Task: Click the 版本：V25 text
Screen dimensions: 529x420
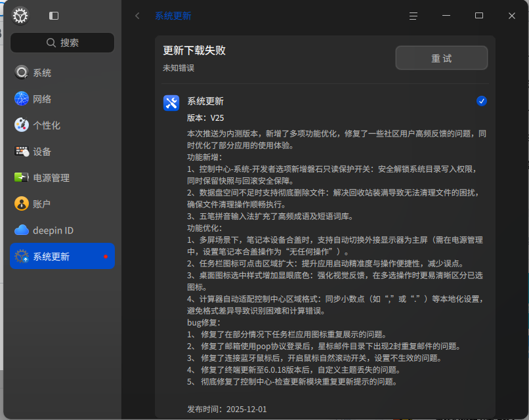Action: coord(205,117)
